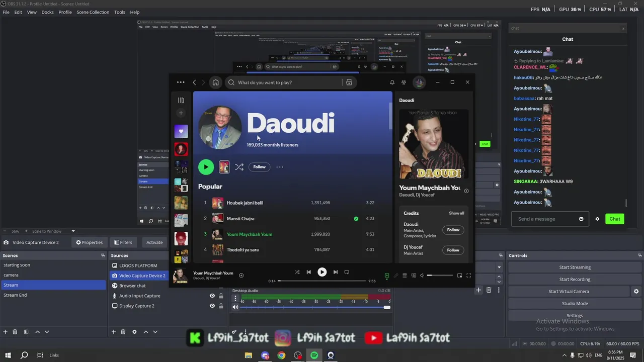Image resolution: width=644 pixels, height=362 pixels.
Task: Select the starting soon scene
Action: [52, 265]
